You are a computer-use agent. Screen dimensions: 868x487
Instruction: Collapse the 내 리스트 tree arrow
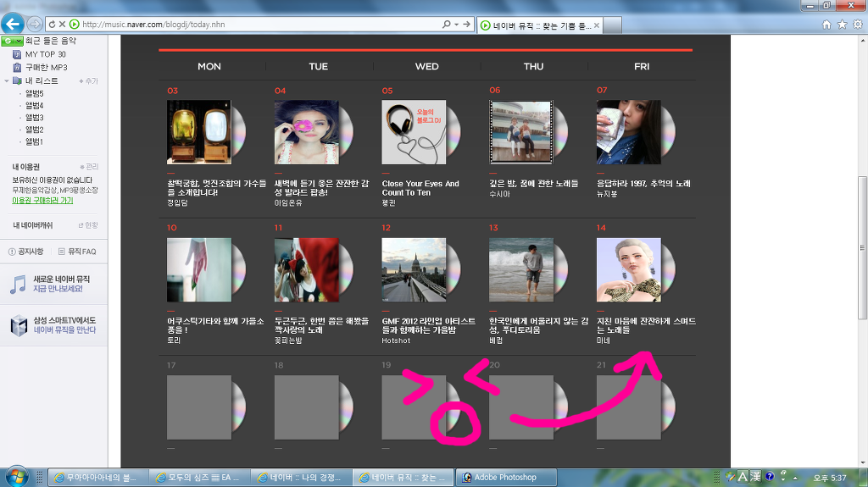coord(7,80)
